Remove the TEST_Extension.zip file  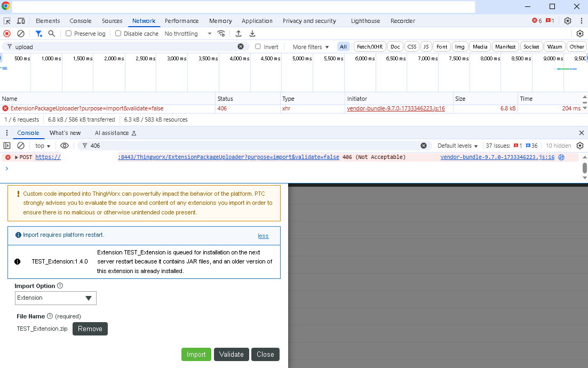(90, 329)
